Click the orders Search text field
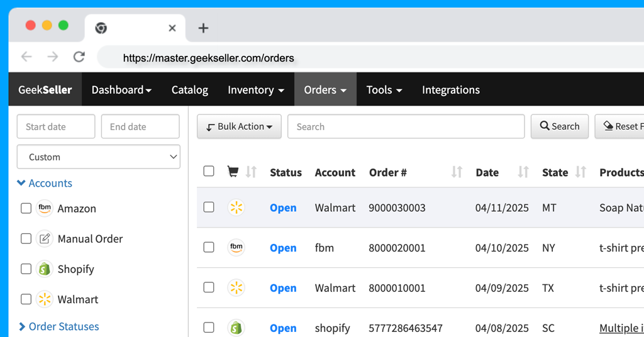644x337 pixels. pyautogui.click(x=406, y=126)
